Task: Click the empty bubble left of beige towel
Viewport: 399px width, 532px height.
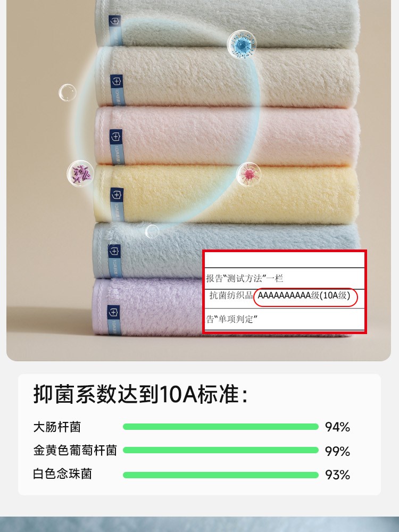Action: pyautogui.click(x=67, y=93)
